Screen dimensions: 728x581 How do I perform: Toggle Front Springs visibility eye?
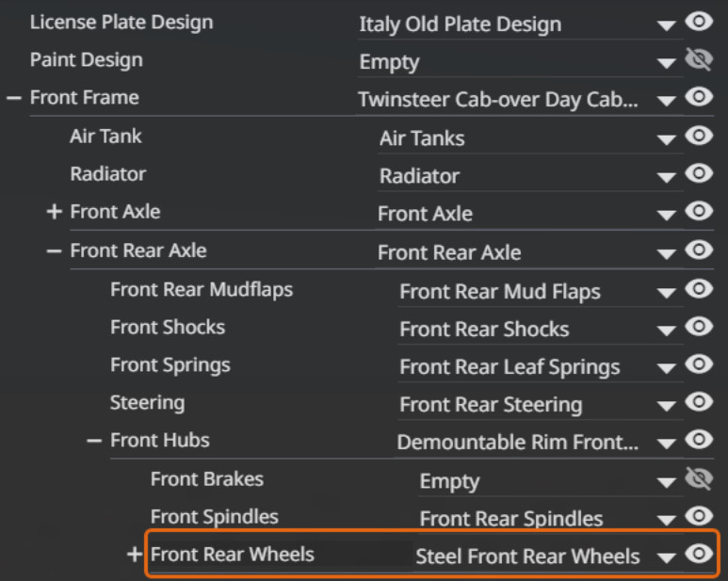tap(699, 364)
